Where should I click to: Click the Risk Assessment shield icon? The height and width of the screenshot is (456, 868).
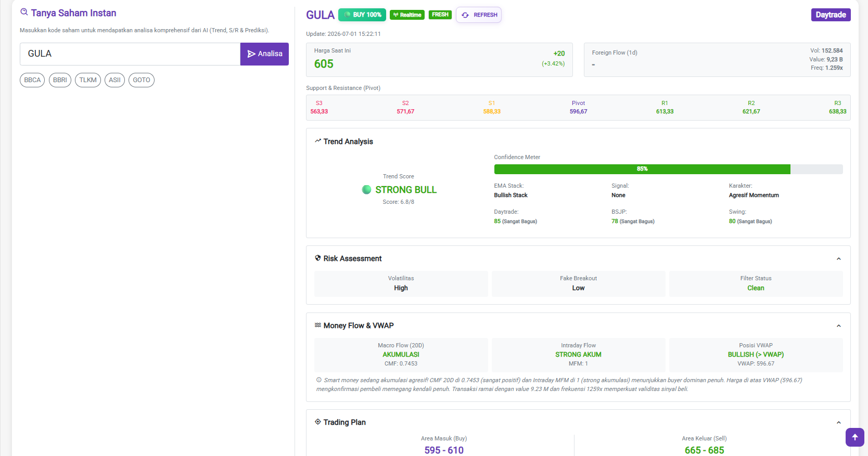(x=317, y=258)
